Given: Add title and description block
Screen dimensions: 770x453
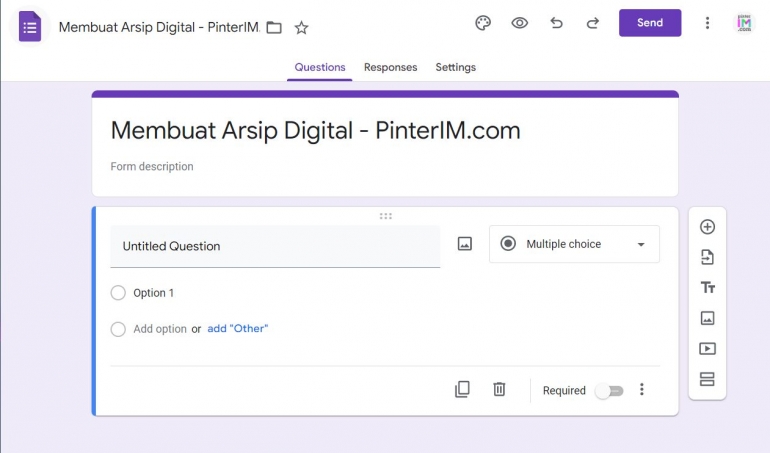Looking at the screenshot, I should point(707,287).
